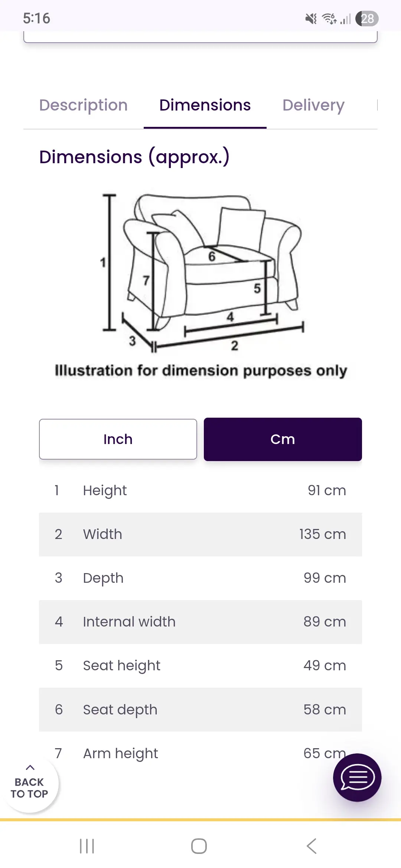Image resolution: width=401 pixels, height=868 pixels.
Task: Open the live chat bubble icon
Action: pos(357,777)
